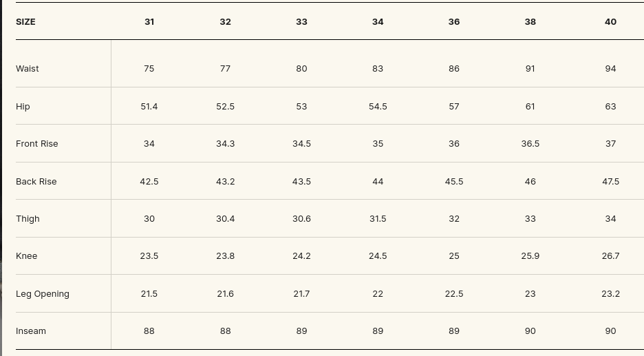Click front rise value 36.5

coord(530,143)
